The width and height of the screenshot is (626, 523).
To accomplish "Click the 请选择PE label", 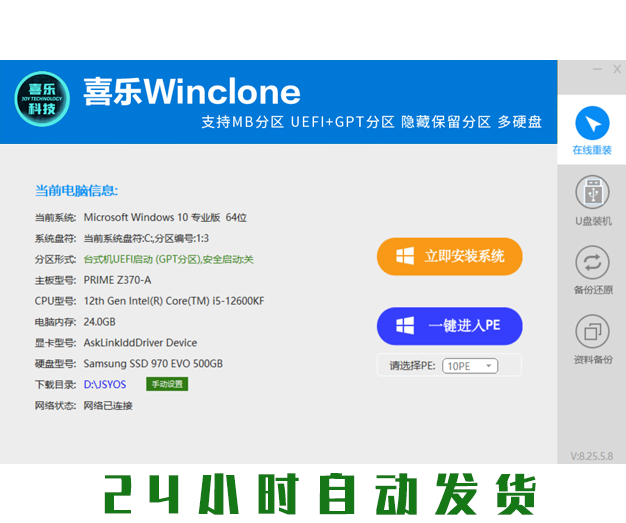I will coord(412,366).
